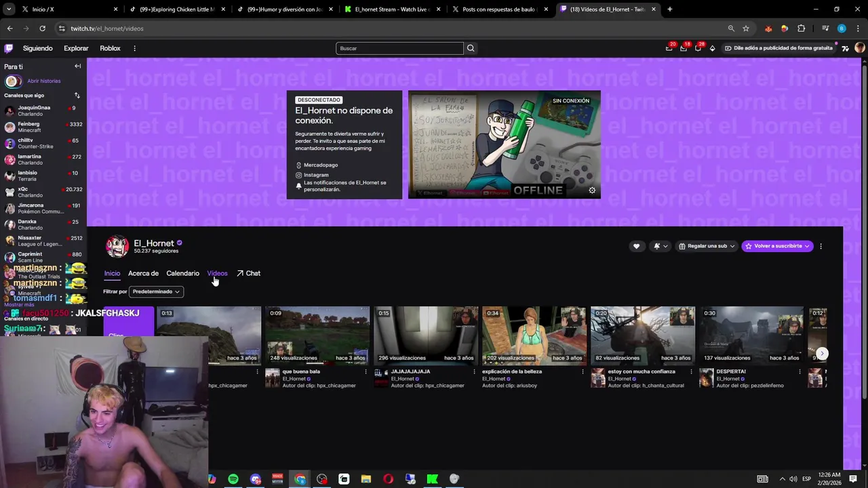Viewport: 868px width, 488px height.
Task: Open Prime loot icon with badge 20
Action: (669, 48)
